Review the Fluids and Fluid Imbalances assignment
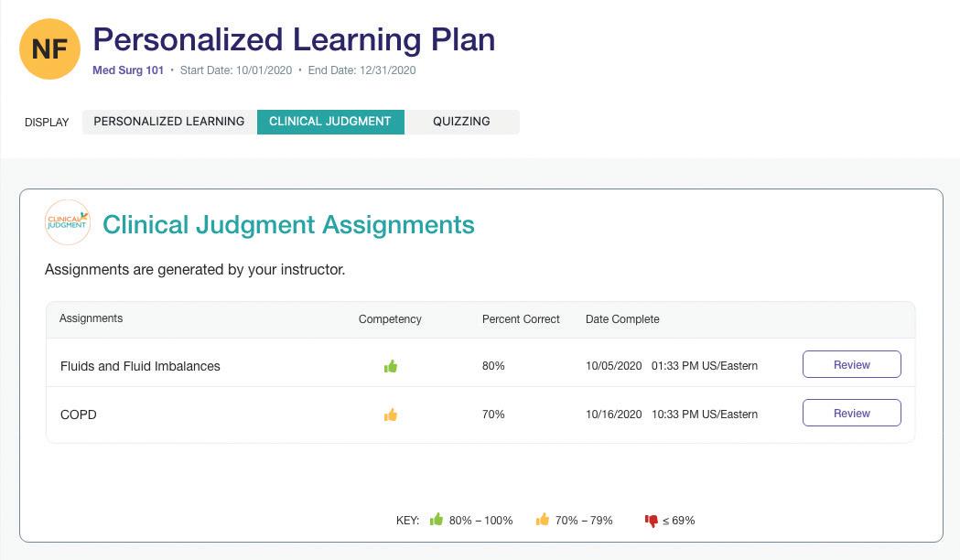Viewport: 960px width, 560px height. pyautogui.click(x=851, y=364)
